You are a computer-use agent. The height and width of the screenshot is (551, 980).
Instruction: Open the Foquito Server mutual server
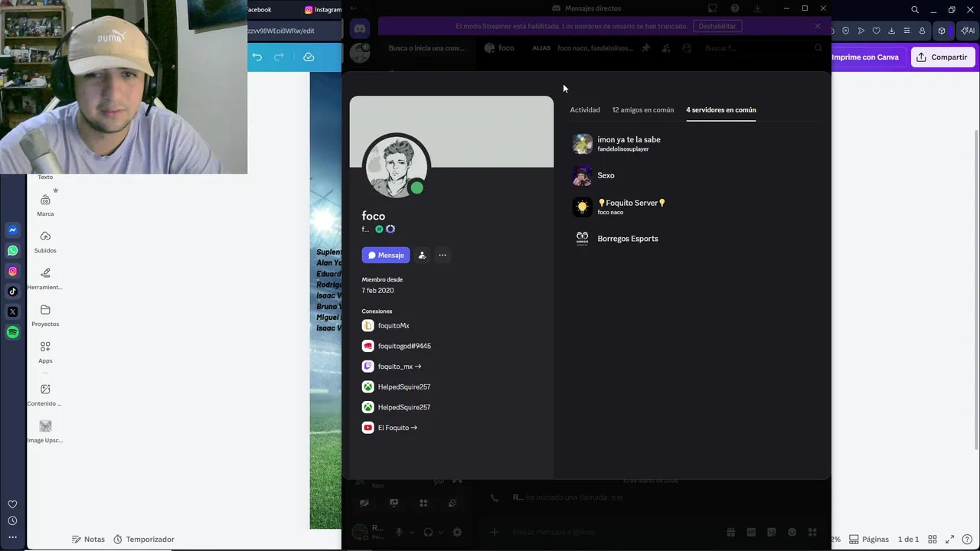click(x=619, y=207)
